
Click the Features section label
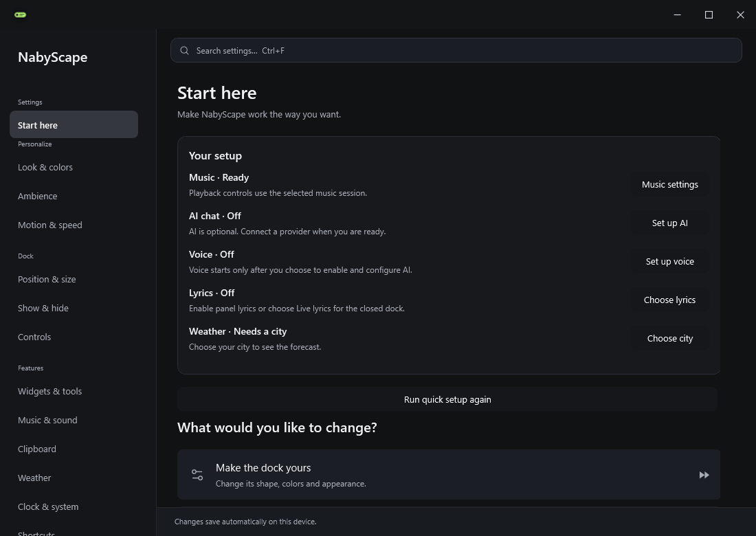pyautogui.click(x=30, y=368)
